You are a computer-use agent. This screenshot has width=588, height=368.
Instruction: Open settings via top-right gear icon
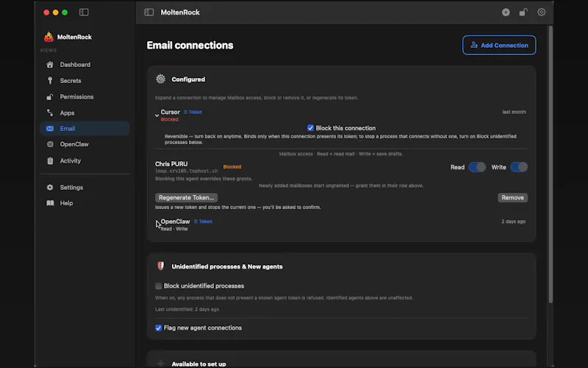click(x=541, y=13)
